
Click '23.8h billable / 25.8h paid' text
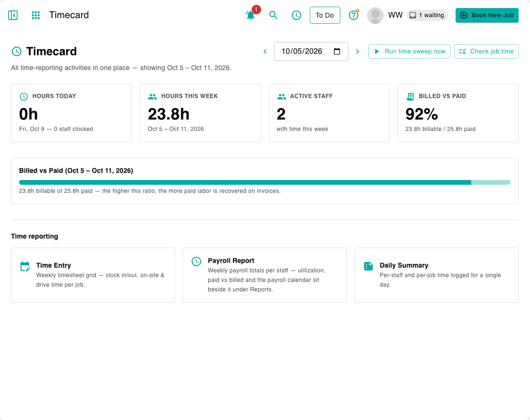(x=440, y=129)
